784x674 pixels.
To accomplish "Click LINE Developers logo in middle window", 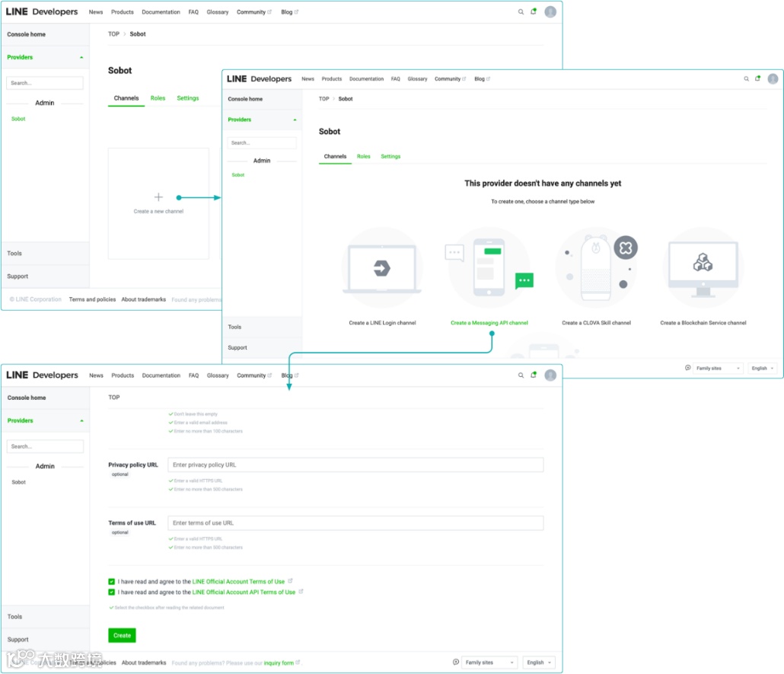I will point(259,78).
